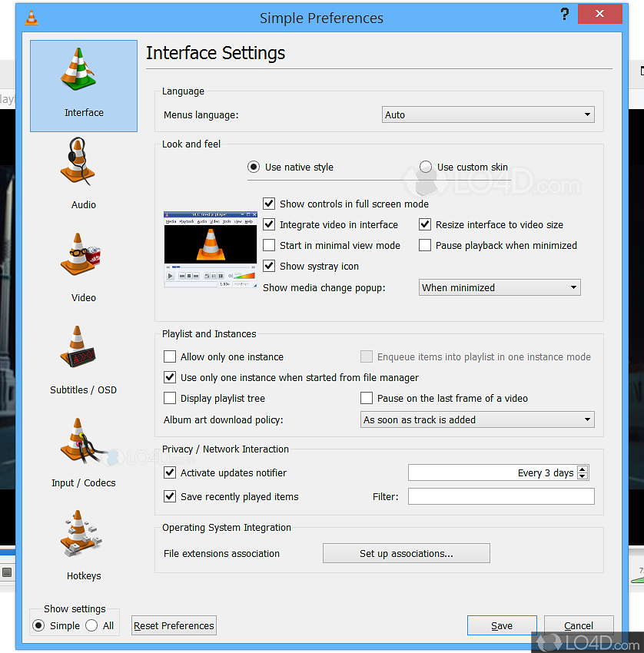Screen dimensions: 644x653
Task: Enable Start in minimal view mode
Action: click(x=269, y=245)
